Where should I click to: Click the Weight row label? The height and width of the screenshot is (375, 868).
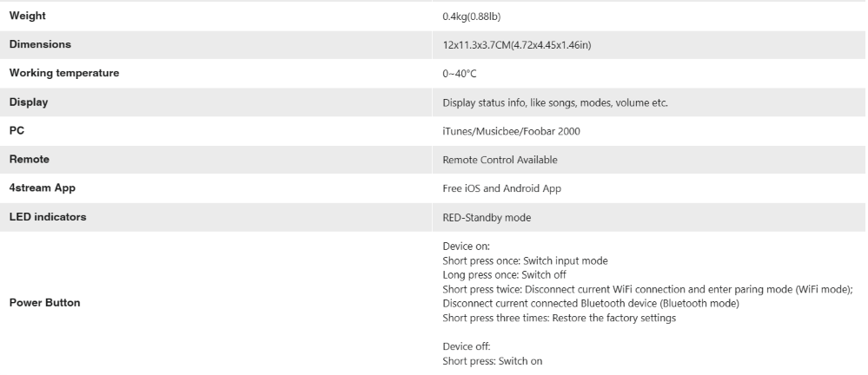(28, 16)
